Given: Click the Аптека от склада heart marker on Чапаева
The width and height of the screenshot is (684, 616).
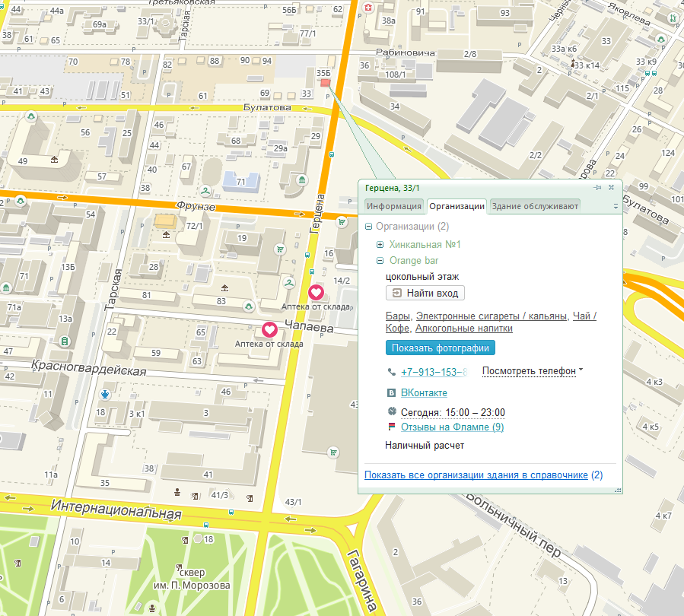Looking at the screenshot, I should [269, 329].
